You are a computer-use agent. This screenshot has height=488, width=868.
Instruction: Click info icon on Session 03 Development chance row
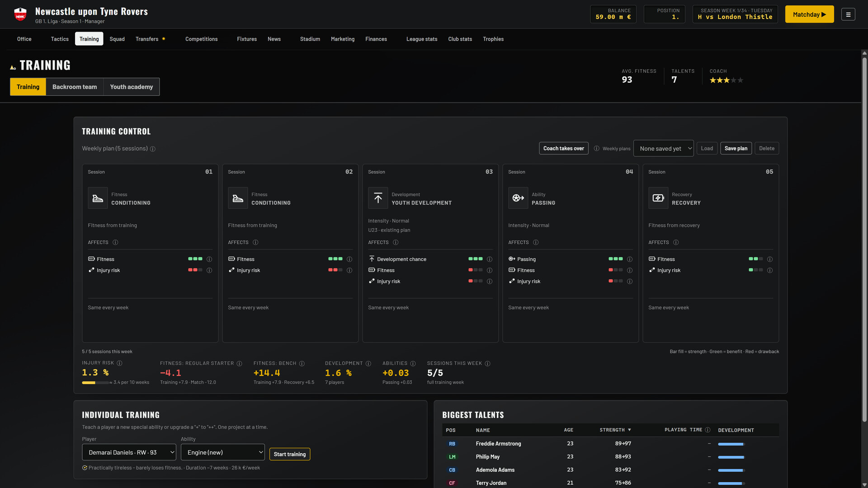click(x=490, y=259)
